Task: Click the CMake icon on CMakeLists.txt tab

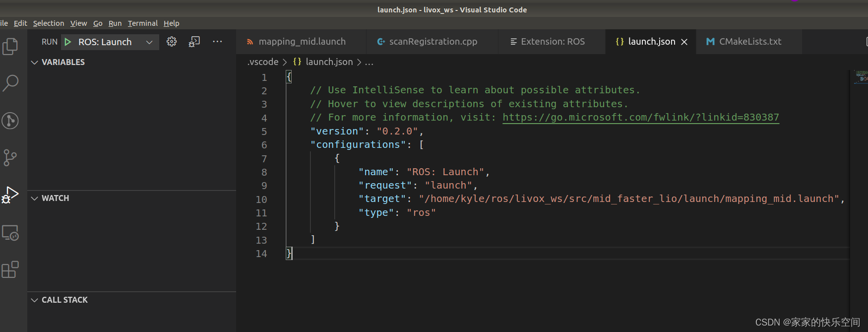Action: click(x=710, y=42)
